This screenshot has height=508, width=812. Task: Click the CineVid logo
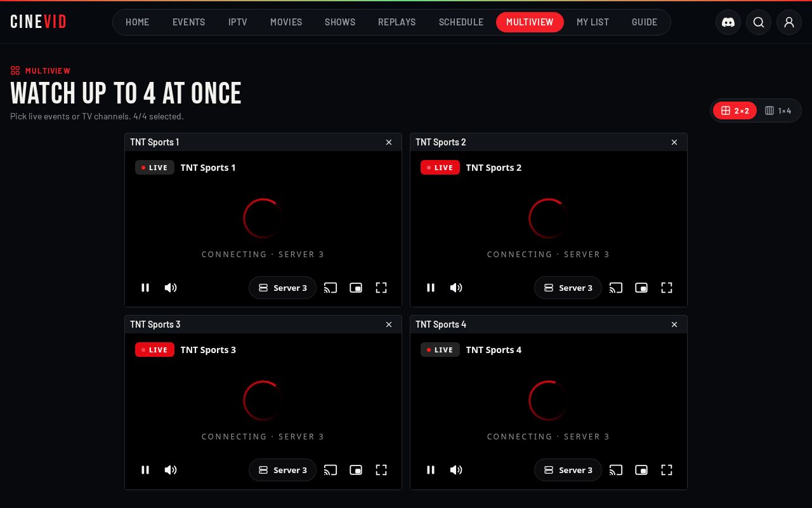coord(39,22)
